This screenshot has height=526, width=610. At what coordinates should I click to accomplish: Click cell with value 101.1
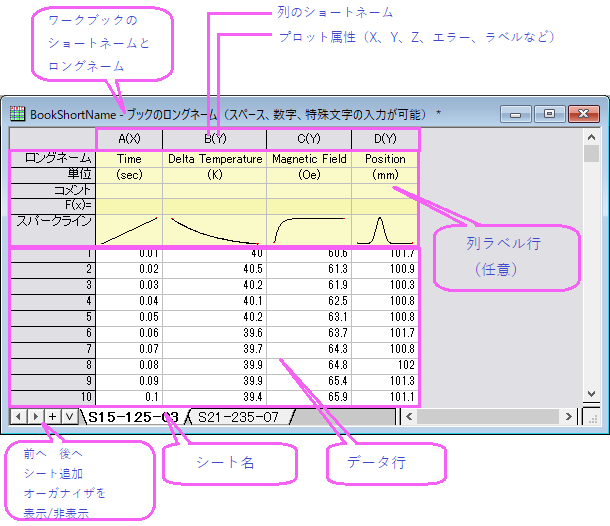pos(385,397)
